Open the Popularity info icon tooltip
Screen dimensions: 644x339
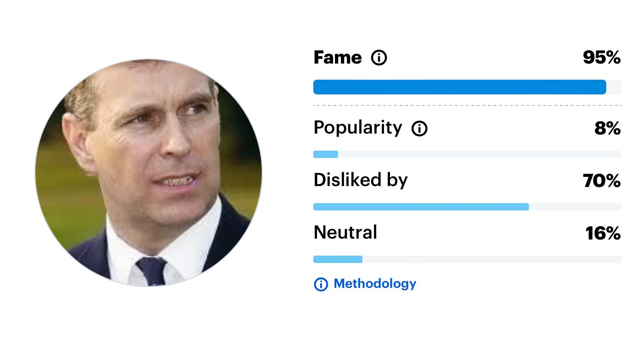tap(419, 129)
